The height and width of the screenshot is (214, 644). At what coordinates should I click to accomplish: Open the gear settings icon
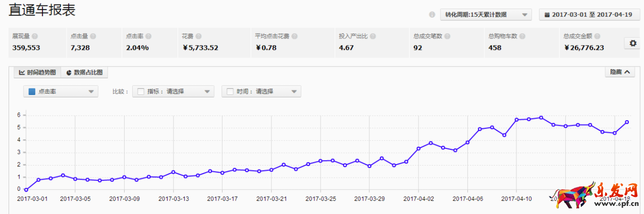click(633, 43)
